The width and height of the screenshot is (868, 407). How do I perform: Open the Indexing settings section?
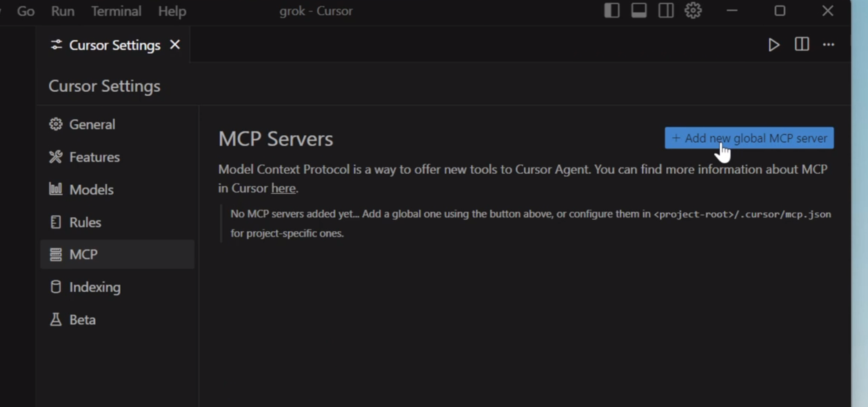pyautogui.click(x=117, y=287)
